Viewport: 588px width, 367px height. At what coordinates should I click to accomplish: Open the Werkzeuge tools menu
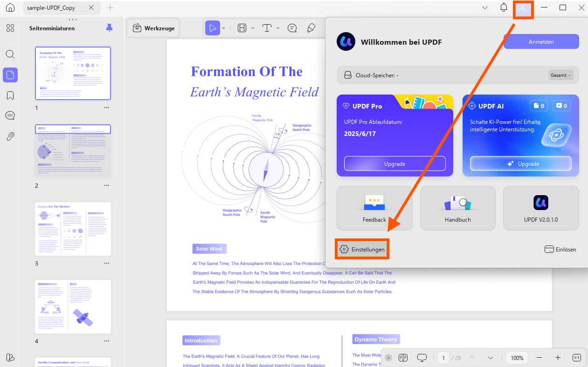[x=154, y=28]
